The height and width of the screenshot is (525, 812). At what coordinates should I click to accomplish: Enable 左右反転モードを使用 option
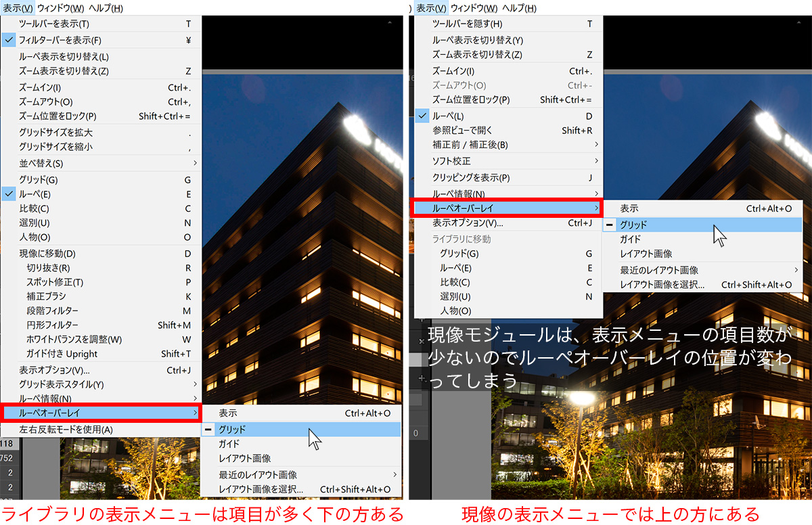pyautogui.click(x=66, y=429)
